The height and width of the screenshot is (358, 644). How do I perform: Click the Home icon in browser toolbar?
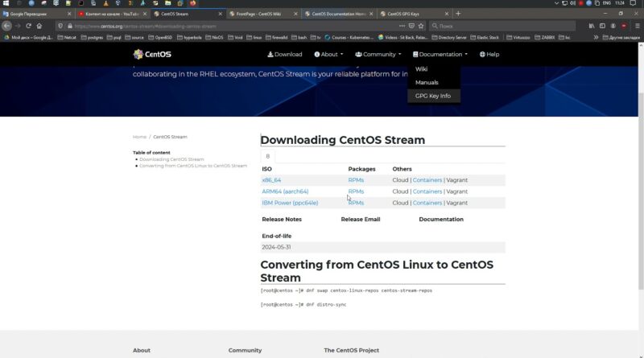click(39, 26)
